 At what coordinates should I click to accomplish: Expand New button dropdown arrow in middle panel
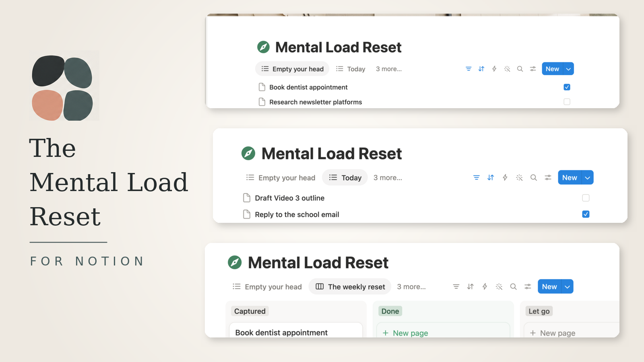pyautogui.click(x=588, y=177)
